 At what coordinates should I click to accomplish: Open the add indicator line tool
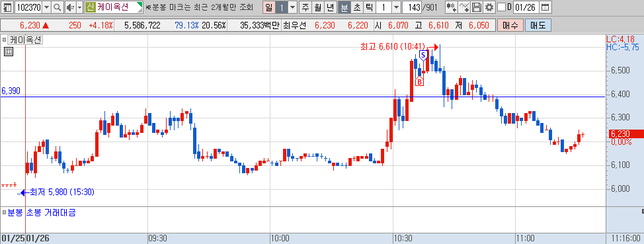pos(465,7)
